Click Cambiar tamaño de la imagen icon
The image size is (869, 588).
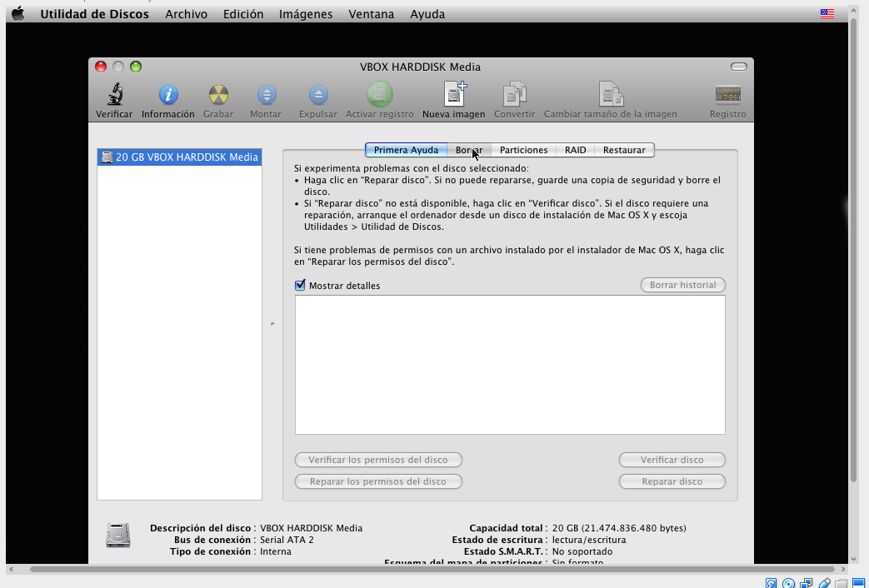(x=611, y=94)
